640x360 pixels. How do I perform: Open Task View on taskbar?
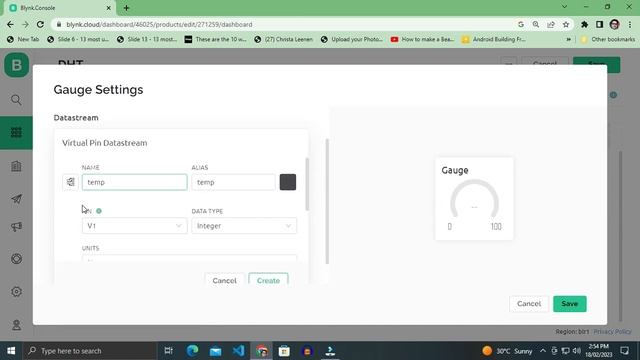pos(168,351)
